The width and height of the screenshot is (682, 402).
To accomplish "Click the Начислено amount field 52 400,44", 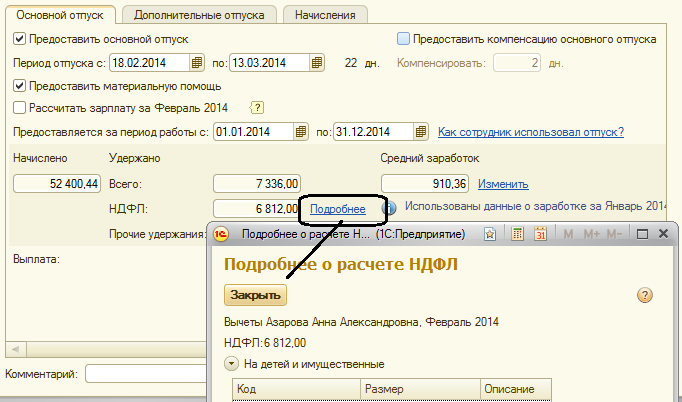I will point(57,184).
